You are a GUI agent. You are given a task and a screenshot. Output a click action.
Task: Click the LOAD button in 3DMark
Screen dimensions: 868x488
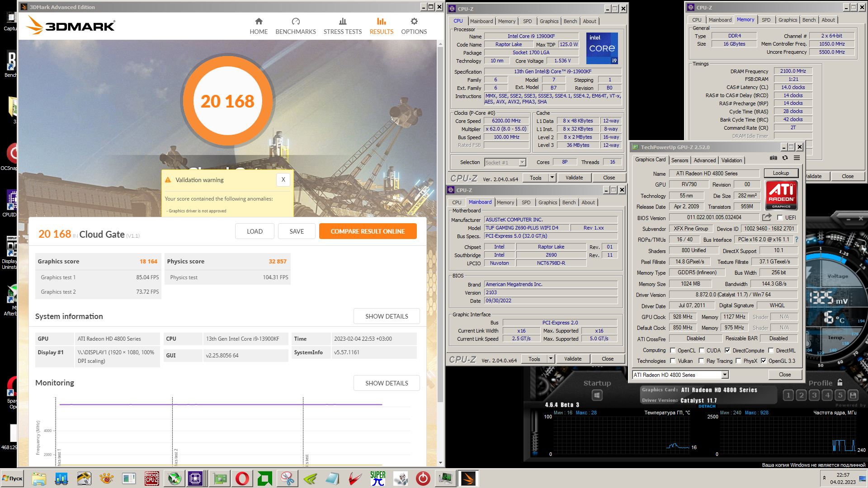pyautogui.click(x=255, y=231)
